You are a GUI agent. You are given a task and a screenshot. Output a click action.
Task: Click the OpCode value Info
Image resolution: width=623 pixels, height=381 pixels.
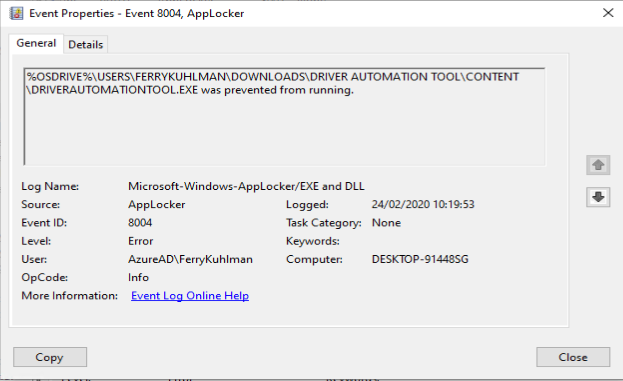point(138,277)
